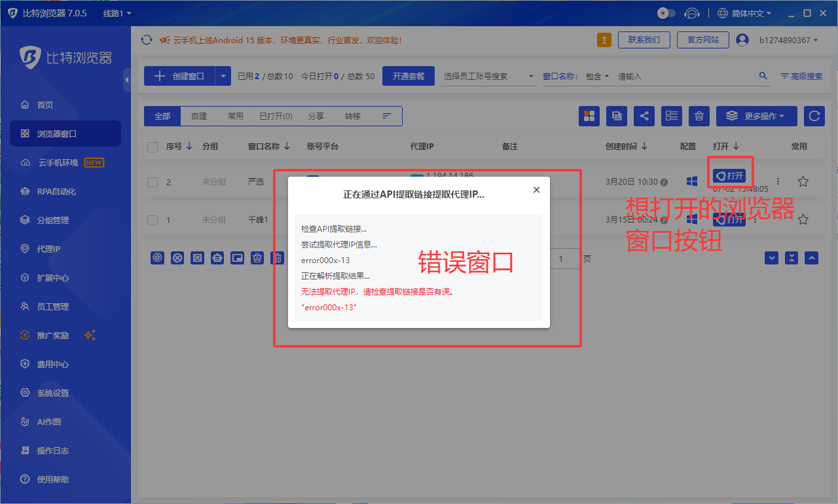Click the last trash icon in bottom bar
Viewport: 838px width, 504px height.
pyautogui.click(x=278, y=258)
